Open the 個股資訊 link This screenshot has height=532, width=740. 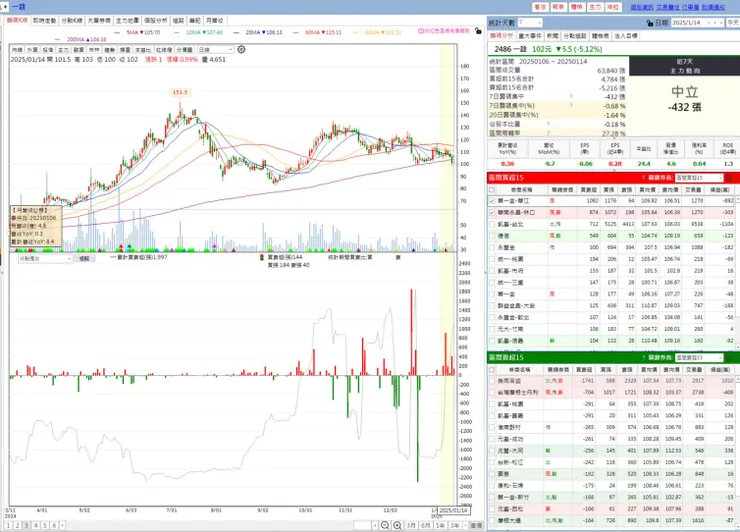[x=642, y=7]
